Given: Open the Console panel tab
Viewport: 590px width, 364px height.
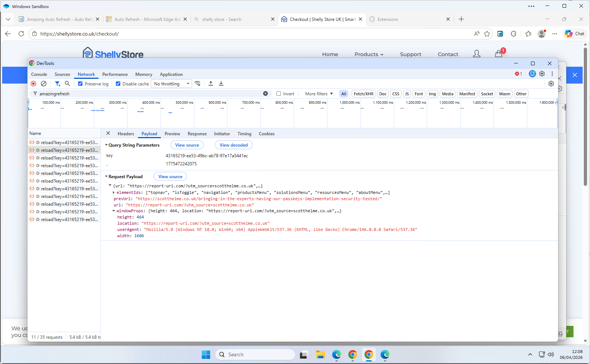Looking at the screenshot, I should (x=39, y=74).
